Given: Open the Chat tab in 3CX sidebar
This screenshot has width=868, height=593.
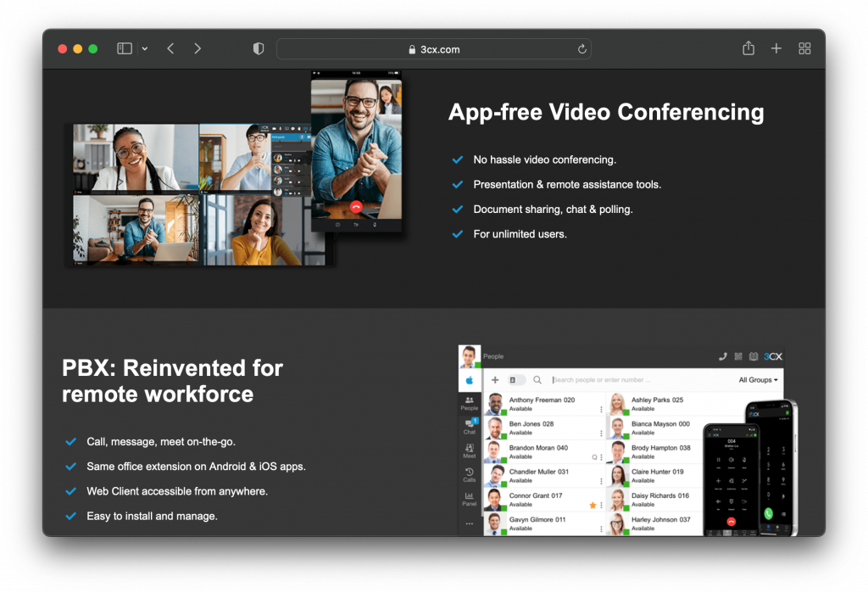Looking at the screenshot, I should 469,427.
